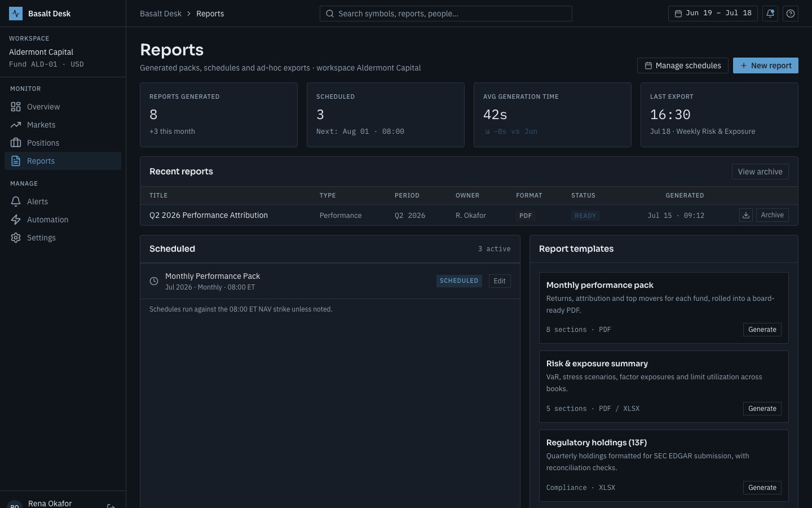Generate the Regulatory holdings (13F) template
Viewport: 812px width, 508px height.
click(762, 488)
